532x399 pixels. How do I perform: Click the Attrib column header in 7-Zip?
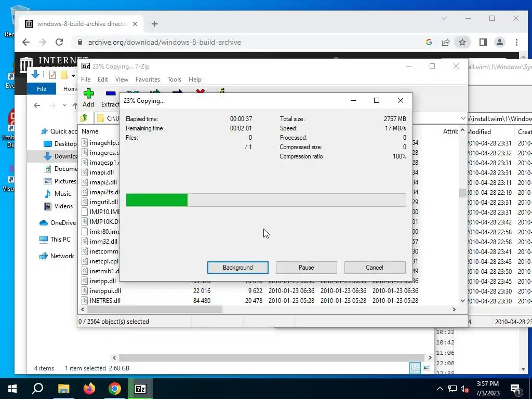[x=450, y=131]
